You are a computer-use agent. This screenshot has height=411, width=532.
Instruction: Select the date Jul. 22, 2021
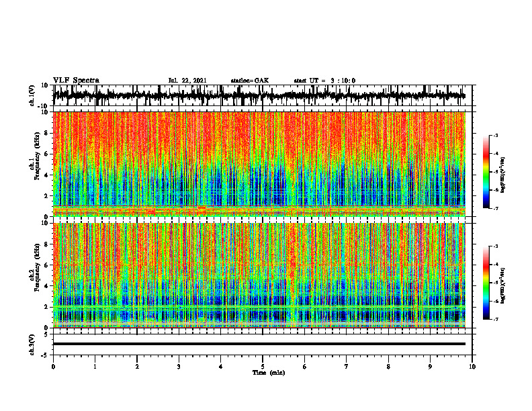pyautogui.click(x=187, y=81)
